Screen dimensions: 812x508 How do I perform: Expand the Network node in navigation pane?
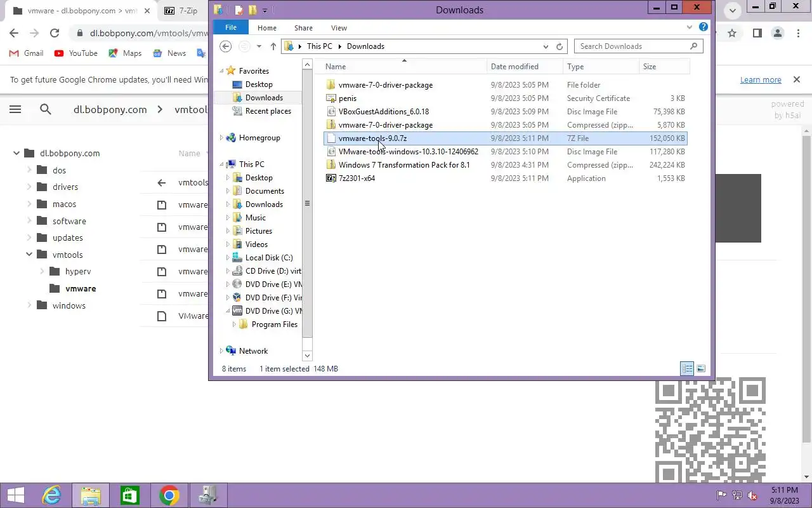221,351
